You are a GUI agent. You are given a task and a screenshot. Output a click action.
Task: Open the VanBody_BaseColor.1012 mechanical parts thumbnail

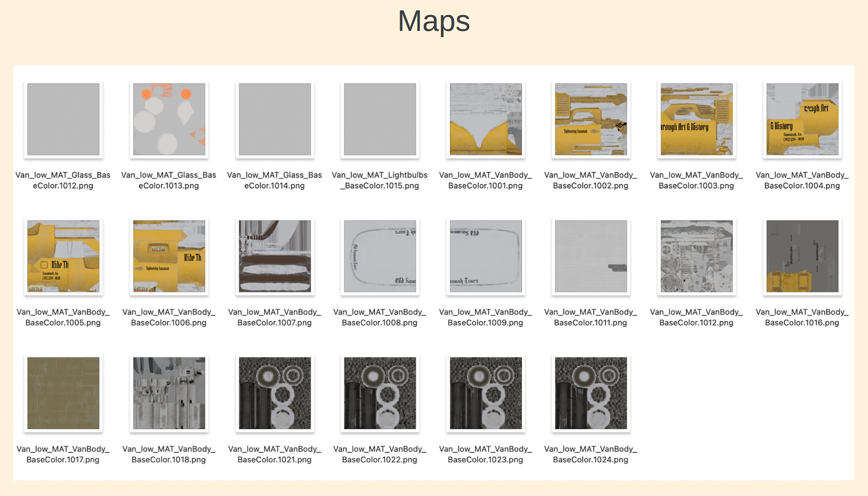tap(696, 256)
